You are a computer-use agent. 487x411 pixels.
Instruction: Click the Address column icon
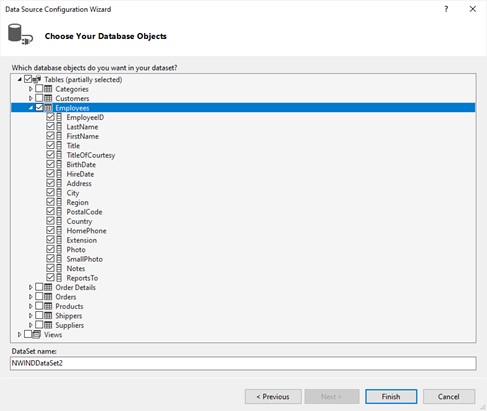click(59, 183)
